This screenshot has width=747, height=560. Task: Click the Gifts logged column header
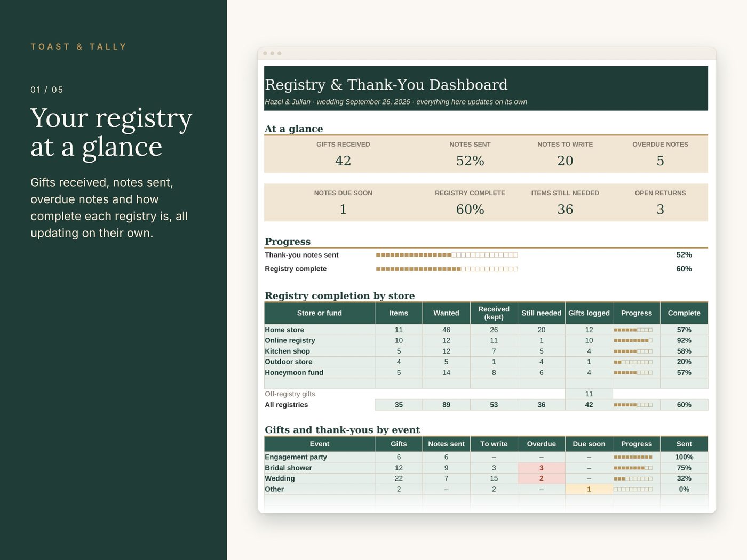[589, 313]
